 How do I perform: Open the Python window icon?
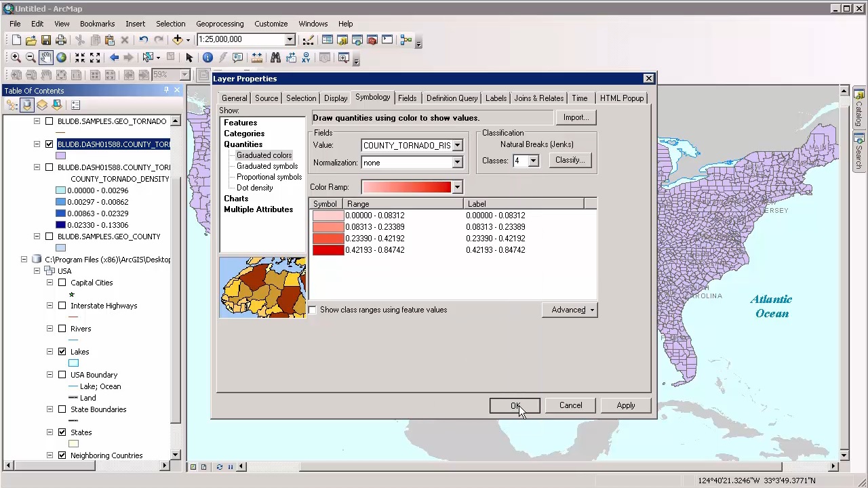[x=387, y=40]
